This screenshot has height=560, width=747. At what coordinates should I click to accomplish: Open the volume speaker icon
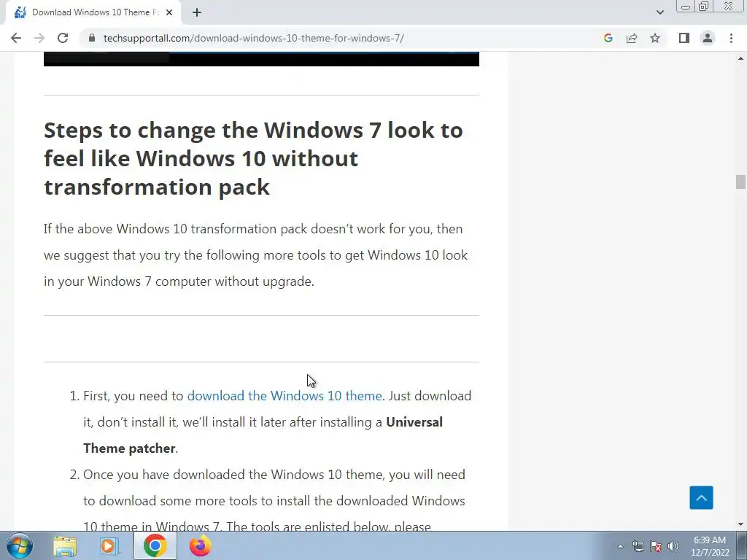673,546
